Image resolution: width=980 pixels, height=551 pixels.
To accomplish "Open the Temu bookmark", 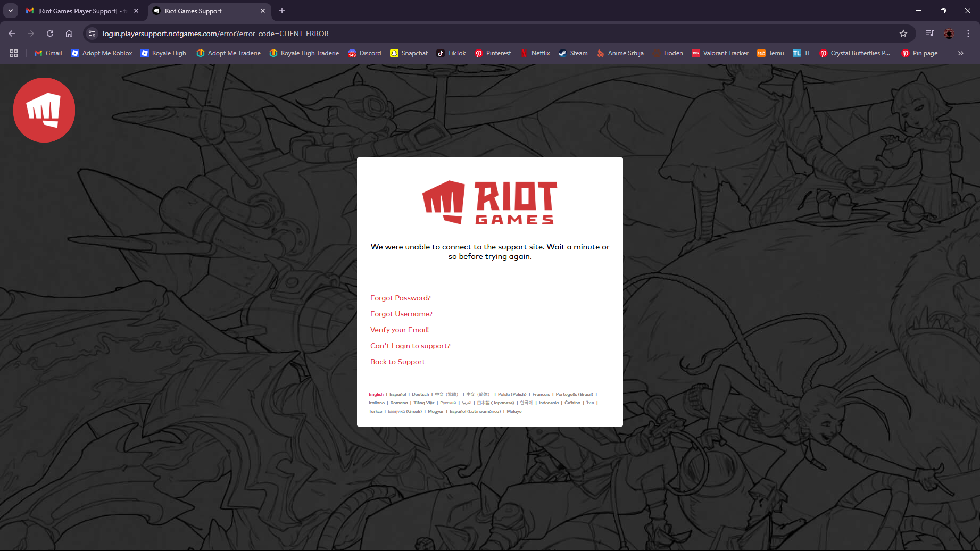I will 771,53.
